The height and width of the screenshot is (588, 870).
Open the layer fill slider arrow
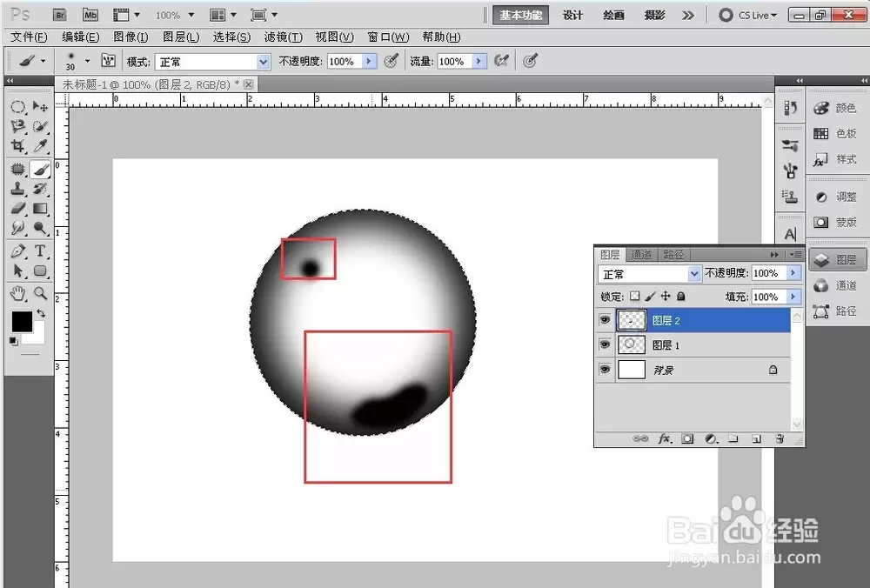pos(793,297)
